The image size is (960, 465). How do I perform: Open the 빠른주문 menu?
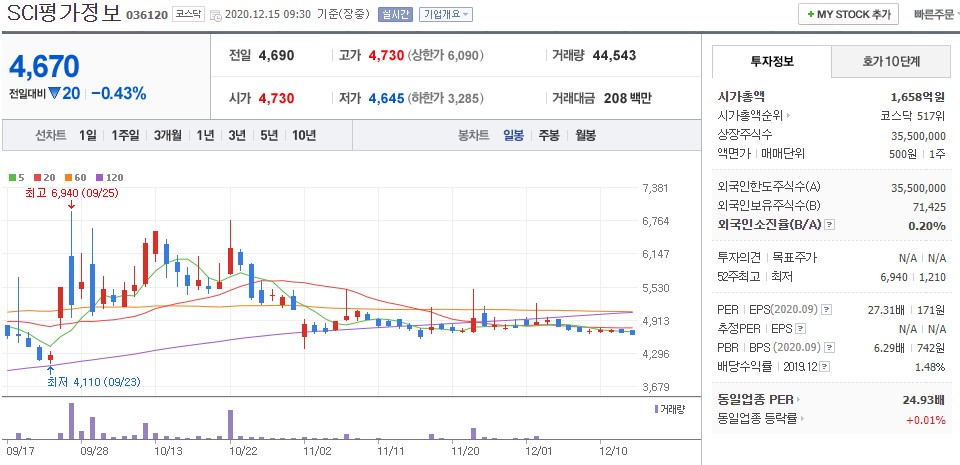935,14
